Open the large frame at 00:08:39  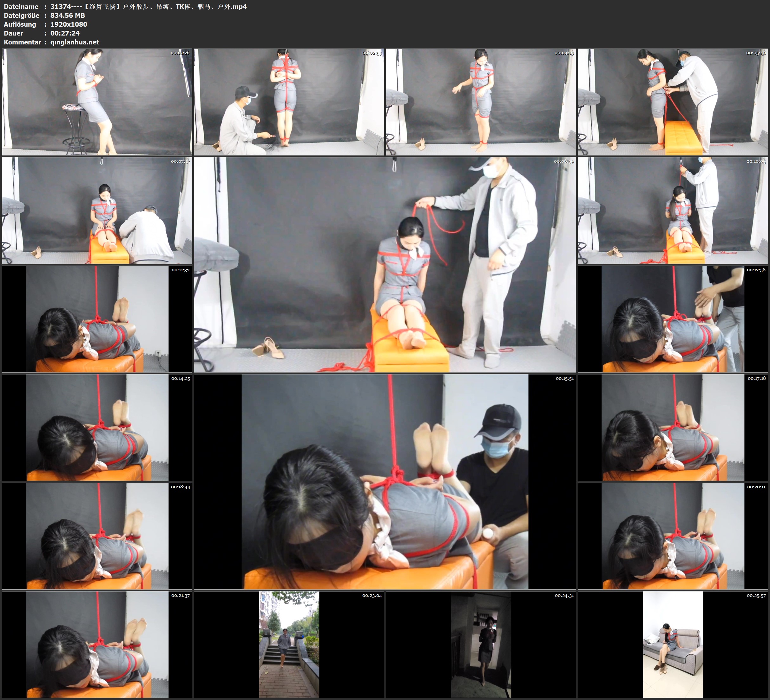(x=385, y=264)
